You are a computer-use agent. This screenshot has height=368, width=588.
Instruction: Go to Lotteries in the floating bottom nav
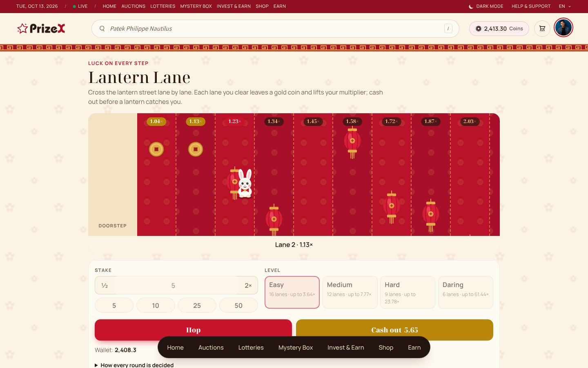[x=251, y=348]
